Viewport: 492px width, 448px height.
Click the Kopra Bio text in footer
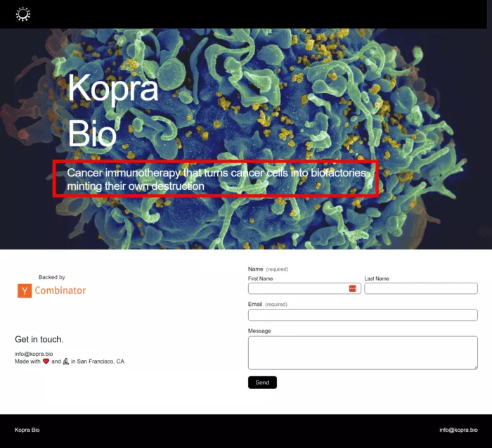27,430
